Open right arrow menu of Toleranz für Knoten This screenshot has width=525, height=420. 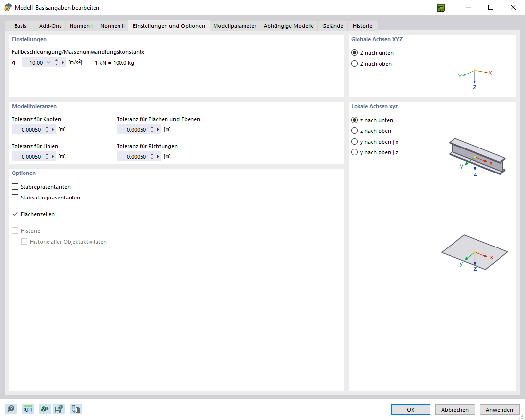point(53,129)
